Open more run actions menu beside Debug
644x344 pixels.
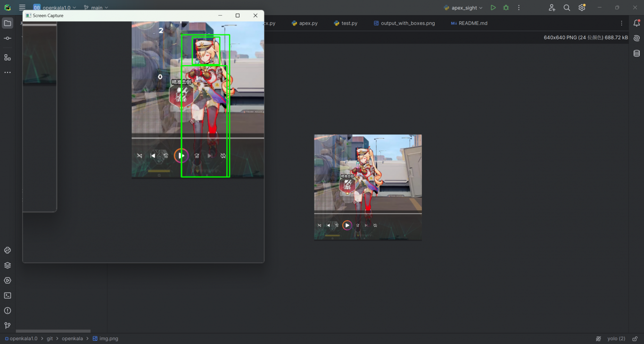(x=519, y=8)
